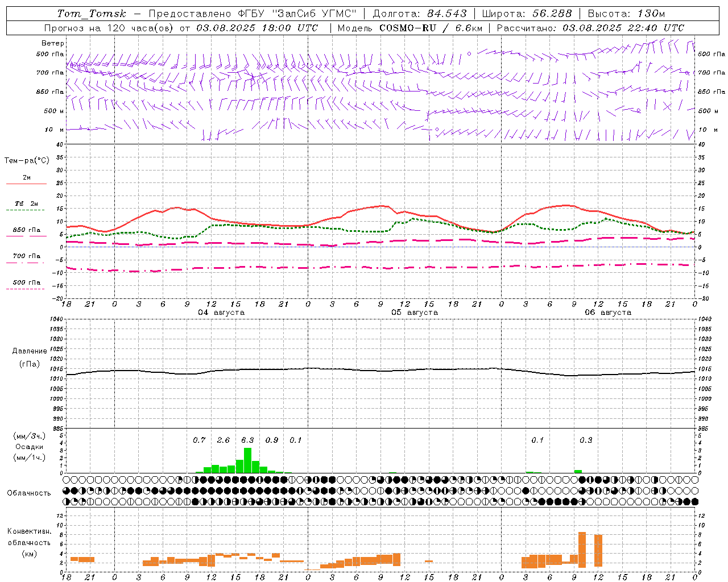Click the Рассчитано: 03.08.2025 22:40 UTC timestamp
728x582 pixels.
[590, 28]
